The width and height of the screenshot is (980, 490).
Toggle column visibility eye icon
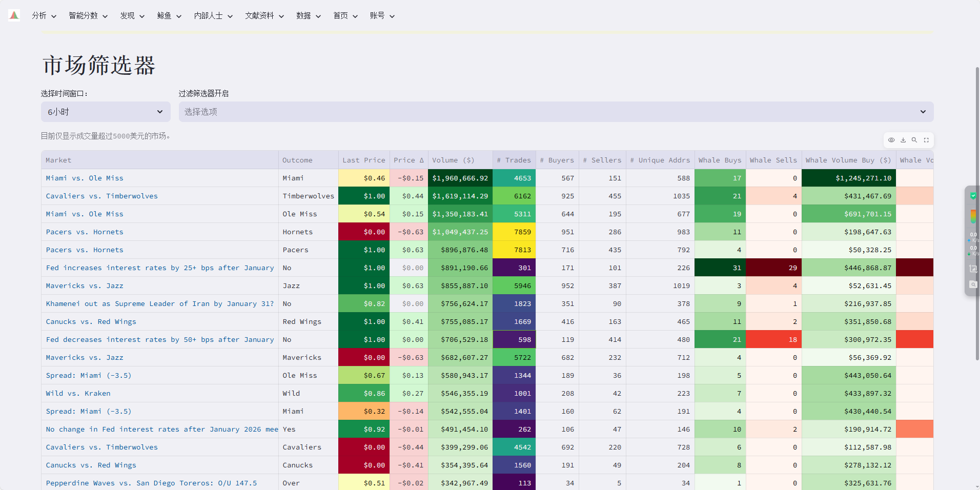point(891,140)
